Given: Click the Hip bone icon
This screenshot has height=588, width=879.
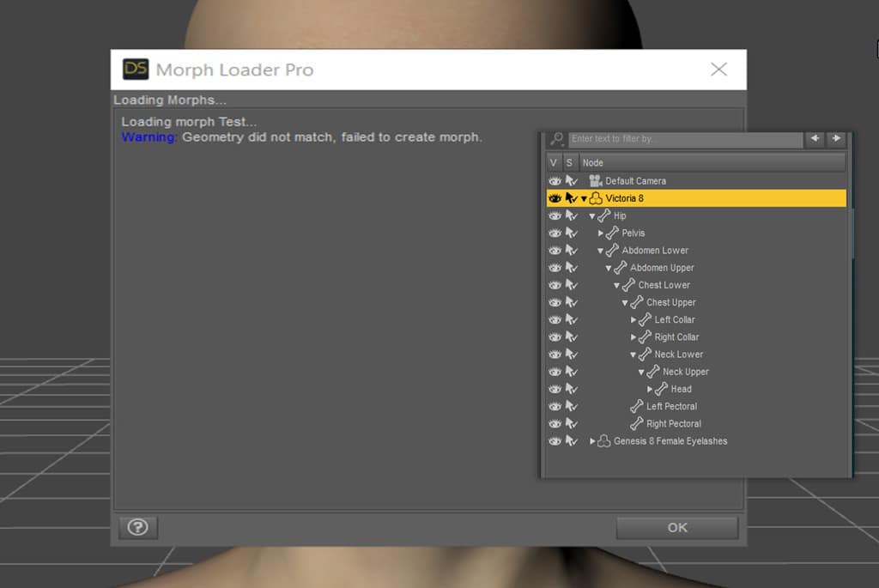Looking at the screenshot, I should (x=604, y=216).
